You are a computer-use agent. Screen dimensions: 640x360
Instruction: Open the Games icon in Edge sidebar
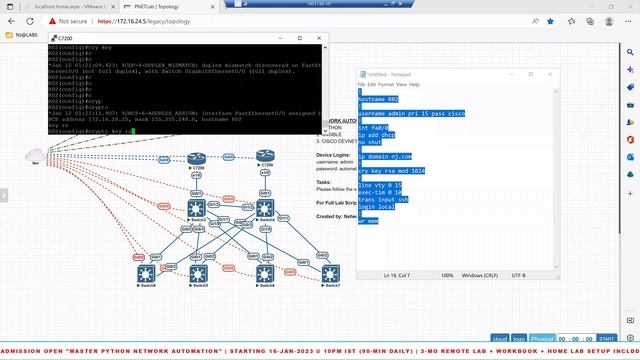coord(630,122)
